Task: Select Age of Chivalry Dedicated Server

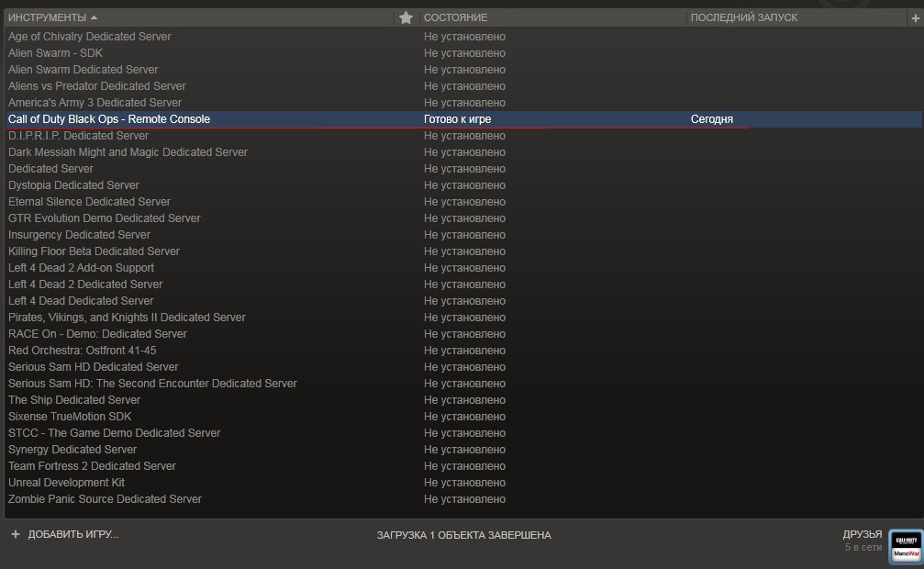Action: [90, 37]
